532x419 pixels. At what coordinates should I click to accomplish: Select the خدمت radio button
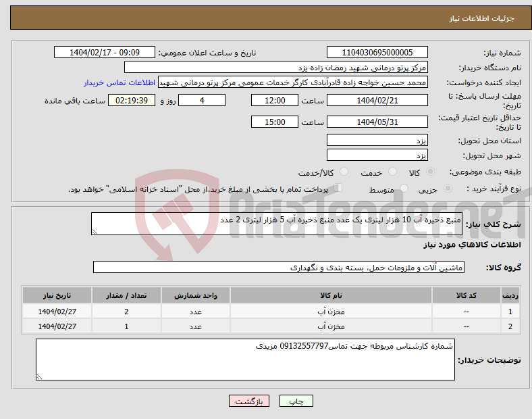point(392,172)
